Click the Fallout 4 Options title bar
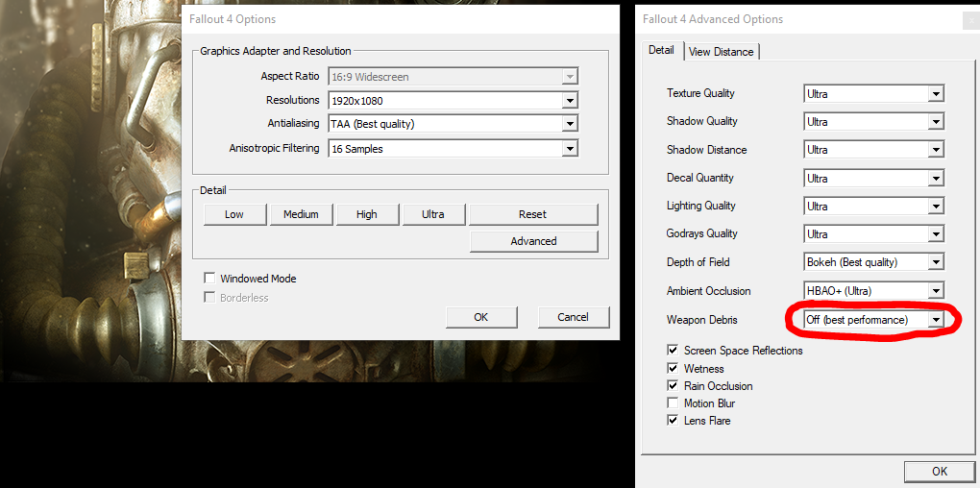Image resolution: width=980 pixels, height=488 pixels. click(401, 19)
